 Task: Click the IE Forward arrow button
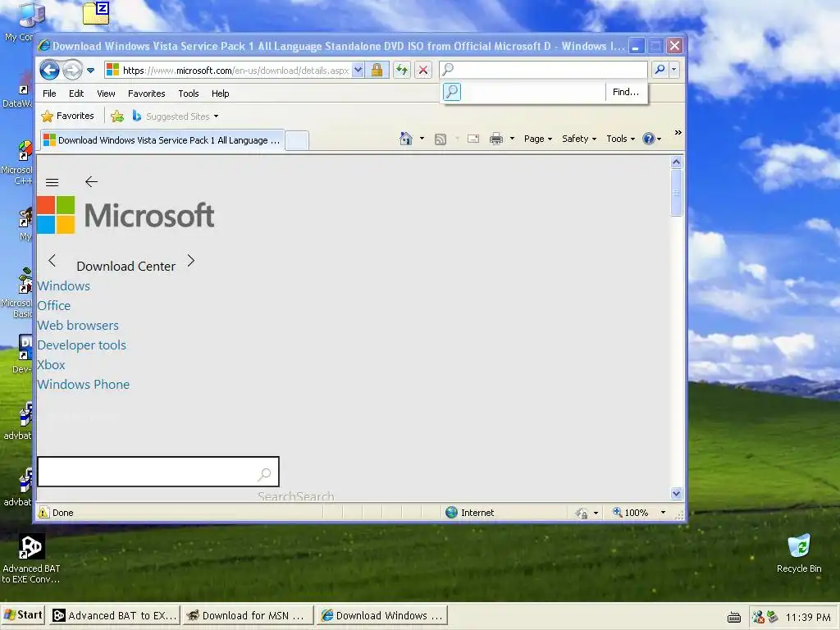[72, 70]
